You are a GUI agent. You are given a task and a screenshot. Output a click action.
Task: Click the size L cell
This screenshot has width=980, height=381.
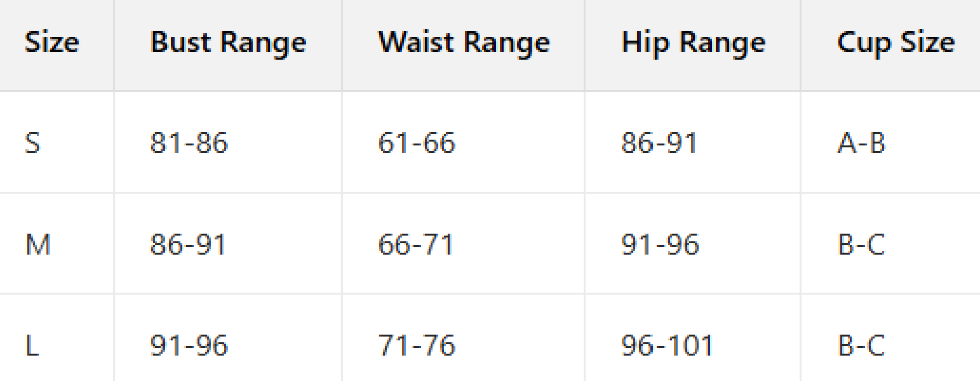click(31, 346)
